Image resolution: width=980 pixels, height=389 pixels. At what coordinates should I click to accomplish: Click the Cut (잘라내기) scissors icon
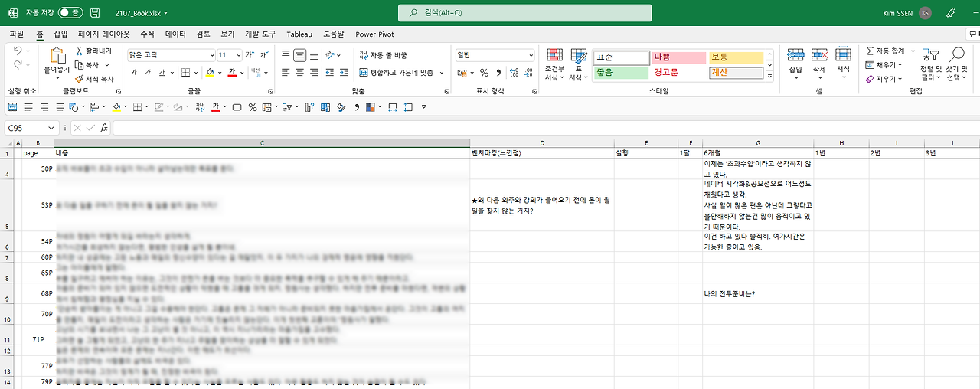coord(79,51)
